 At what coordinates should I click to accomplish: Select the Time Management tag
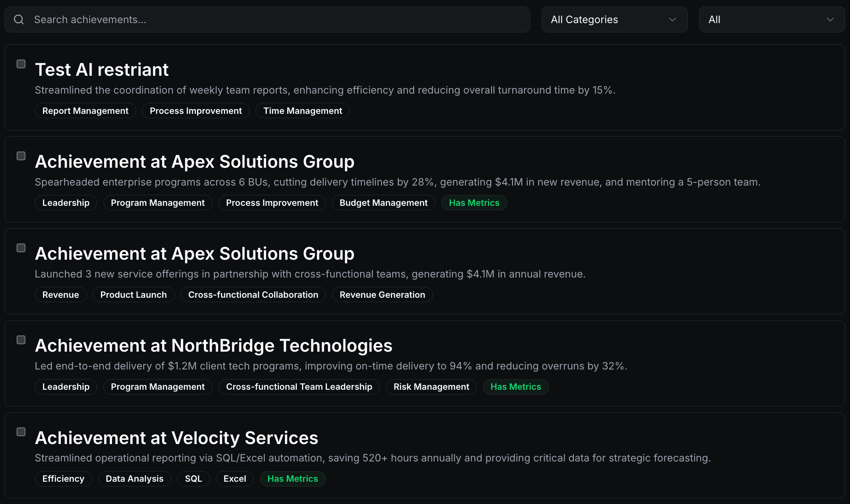tap(302, 111)
